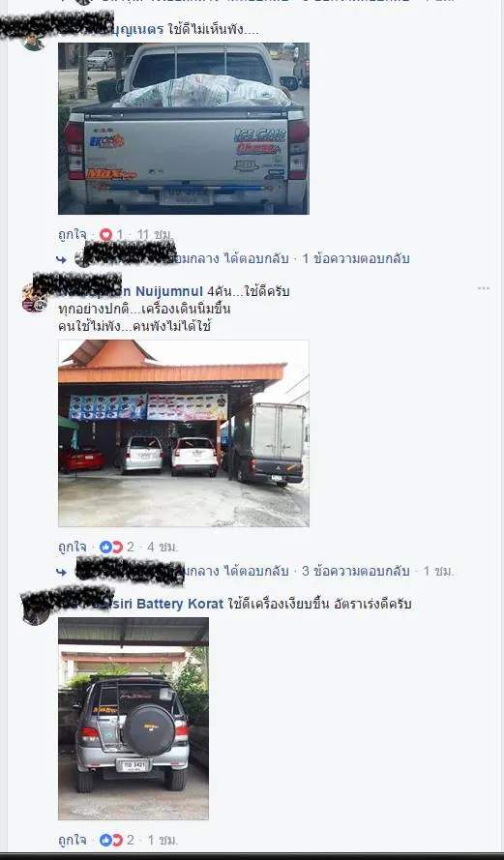Click reaction icons under the SUV photo comment

coord(111,840)
